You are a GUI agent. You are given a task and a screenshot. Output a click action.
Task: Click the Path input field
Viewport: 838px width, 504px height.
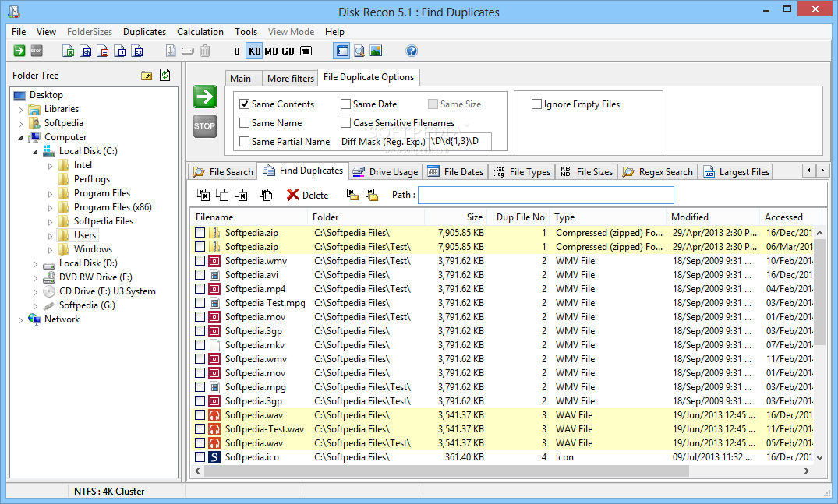click(546, 195)
